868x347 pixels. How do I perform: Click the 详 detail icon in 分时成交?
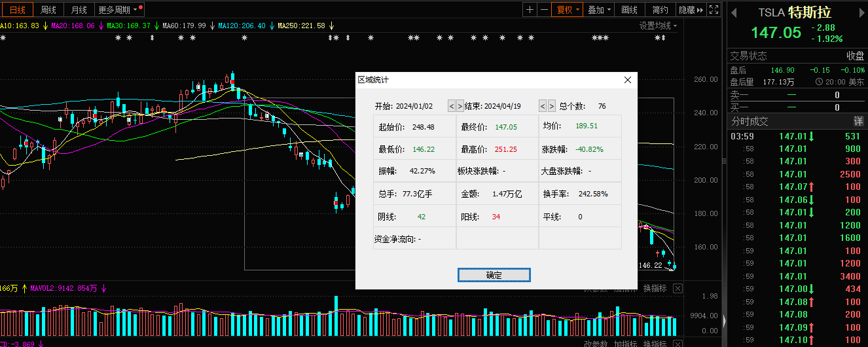tap(858, 122)
